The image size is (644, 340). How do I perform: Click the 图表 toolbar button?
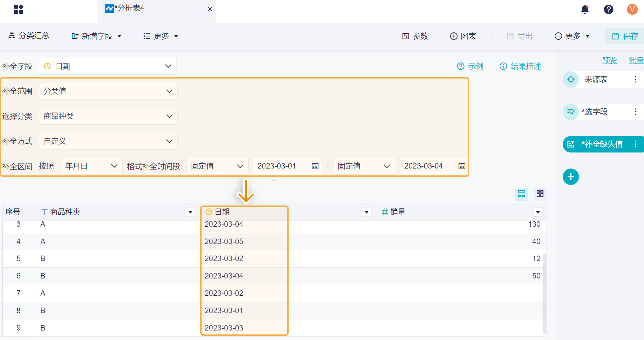pyautogui.click(x=463, y=36)
